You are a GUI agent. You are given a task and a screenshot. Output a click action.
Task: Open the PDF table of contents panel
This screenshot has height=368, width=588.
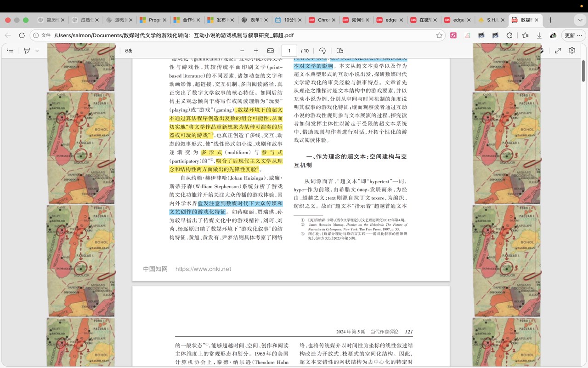click(x=10, y=51)
